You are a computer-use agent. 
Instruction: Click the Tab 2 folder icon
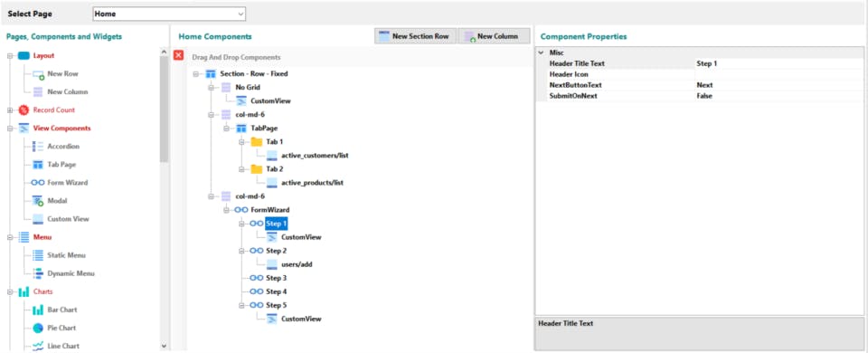pos(256,169)
